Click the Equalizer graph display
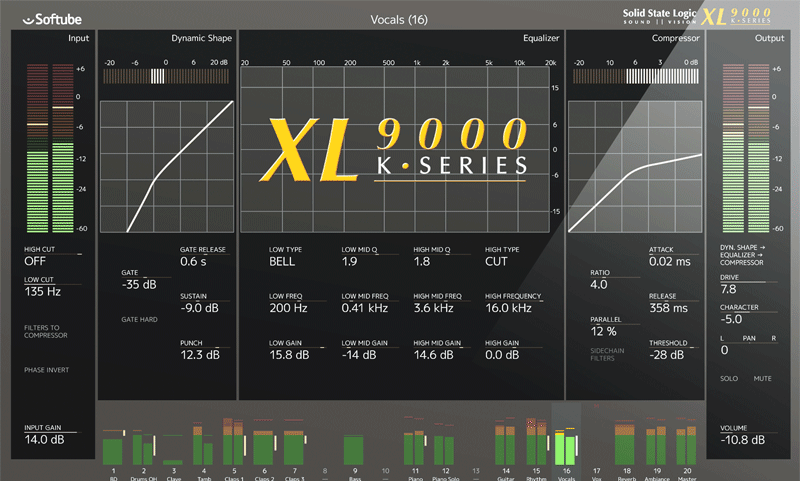The height and width of the screenshot is (481, 800). (395, 149)
